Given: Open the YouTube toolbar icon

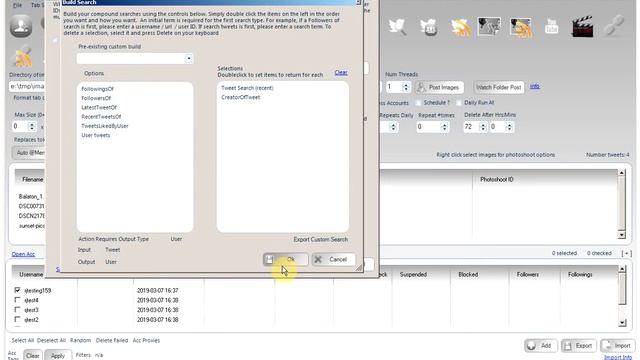Looking at the screenshot, I should point(551,27).
